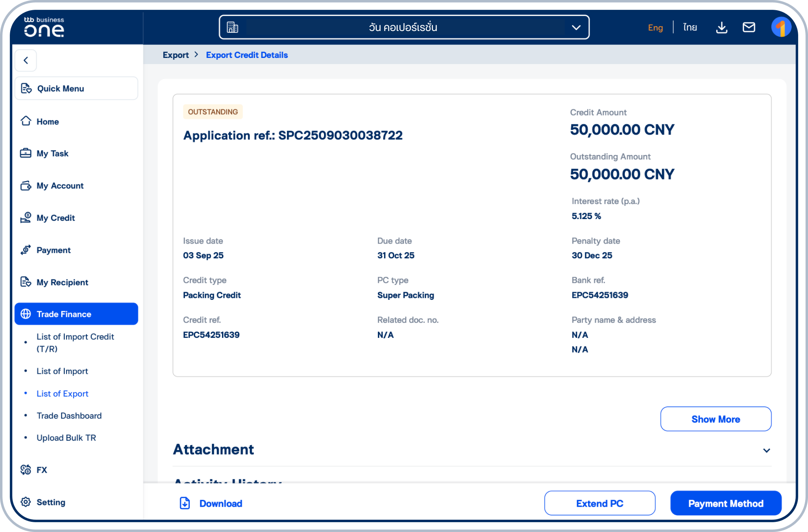Switch language to Eng
Screen dimensions: 808x532
655,27
